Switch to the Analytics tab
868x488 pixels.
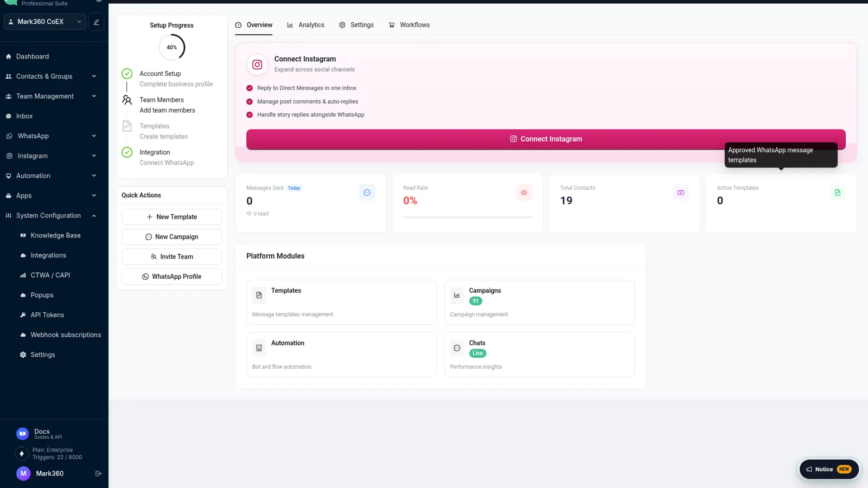click(x=305, y=25)
